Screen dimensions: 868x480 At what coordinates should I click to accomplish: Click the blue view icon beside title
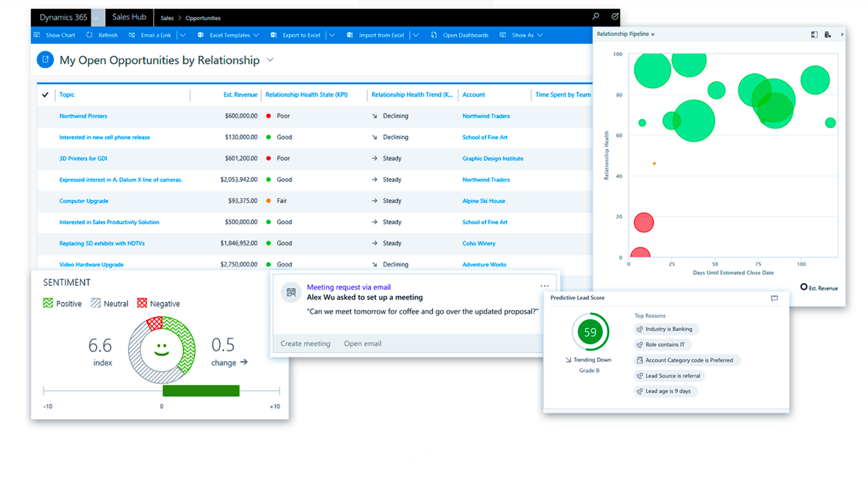tap(45, 59)
